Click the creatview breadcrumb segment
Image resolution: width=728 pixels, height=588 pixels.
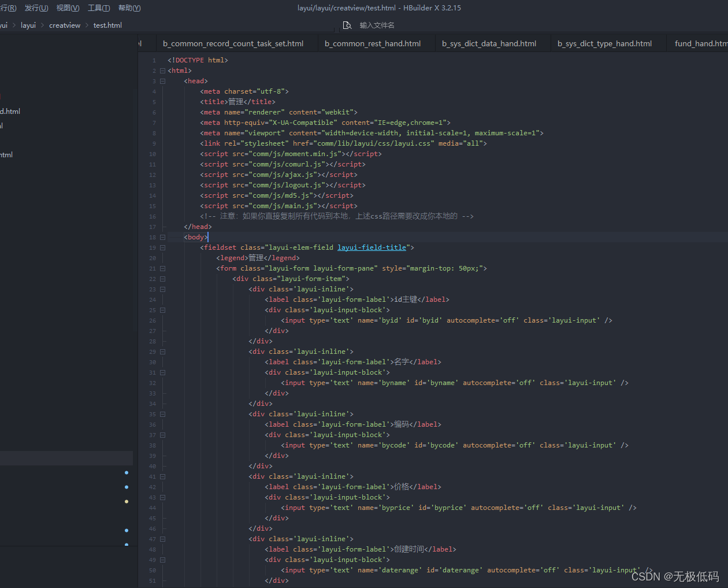click(65, 25)
